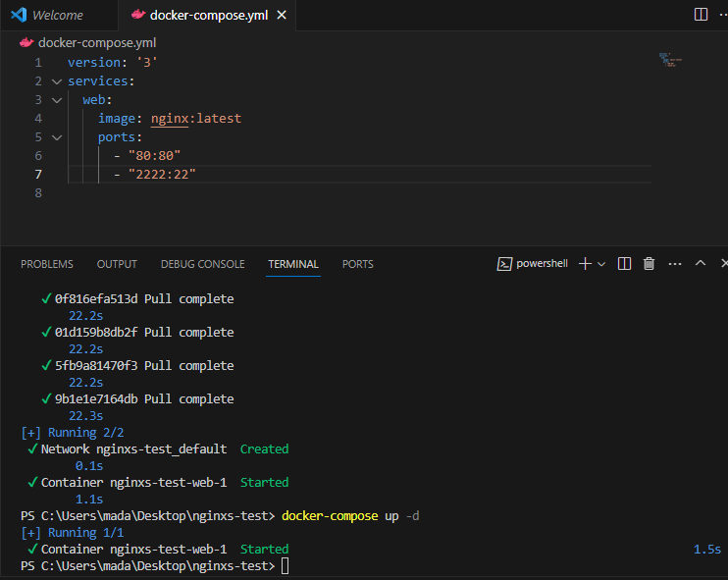
Task: Place cursor on "80:80" port mapping
Action: click(155, 156)
